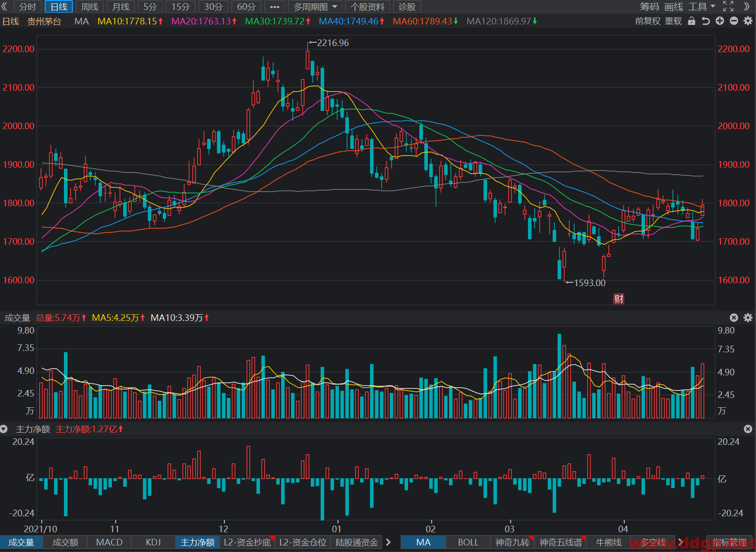This screenshot has height=552, width=756.
Task: Change 前复权 price adjustment mode
Action: coord(647,21)
